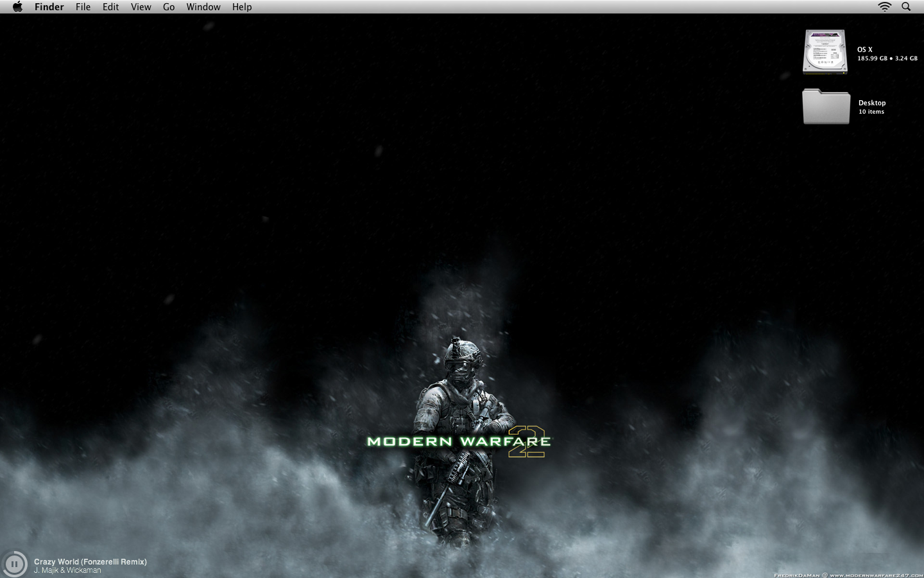Pause the currently playing track
The image size is (924, 578).
[14, 565]
